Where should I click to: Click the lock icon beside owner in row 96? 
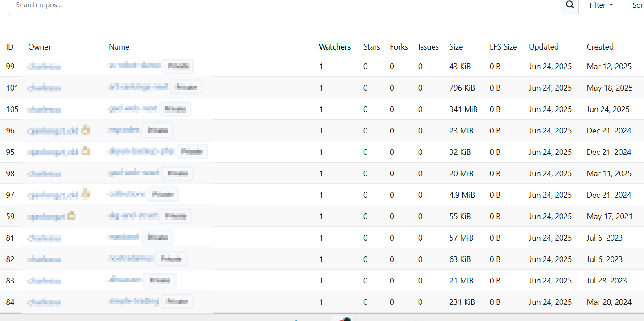click(x=85, y=130)
